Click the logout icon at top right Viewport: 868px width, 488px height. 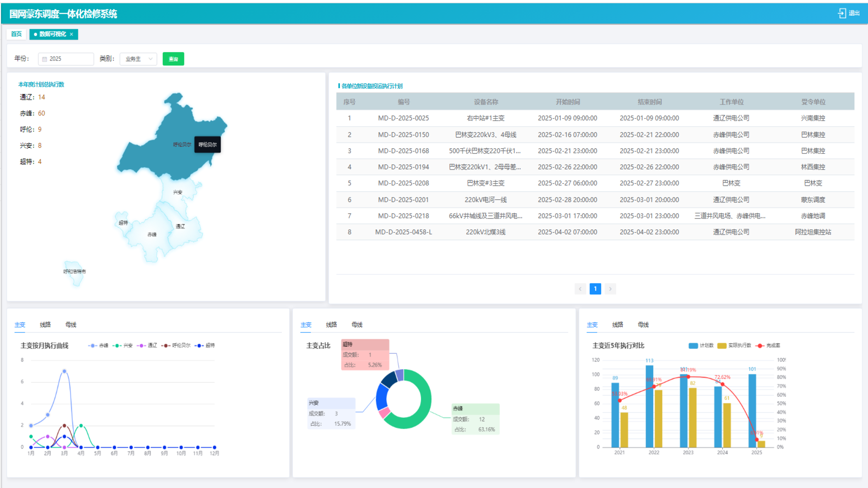coord(842,13)
